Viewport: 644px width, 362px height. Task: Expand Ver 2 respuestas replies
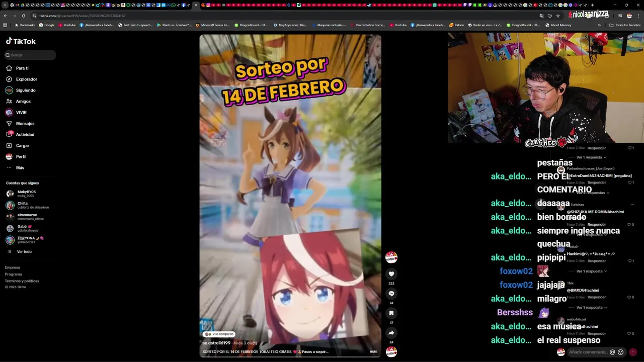[x=593, y=193]
